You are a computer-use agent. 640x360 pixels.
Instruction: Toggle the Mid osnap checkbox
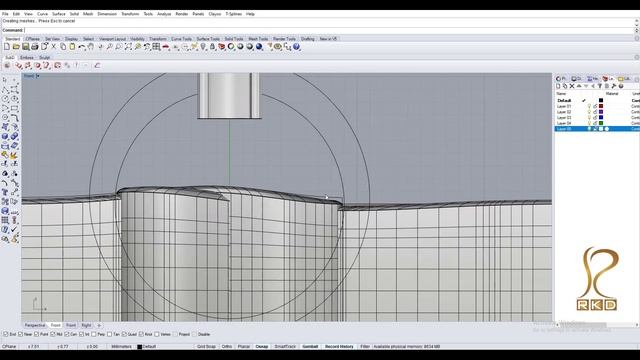(53, 334)
